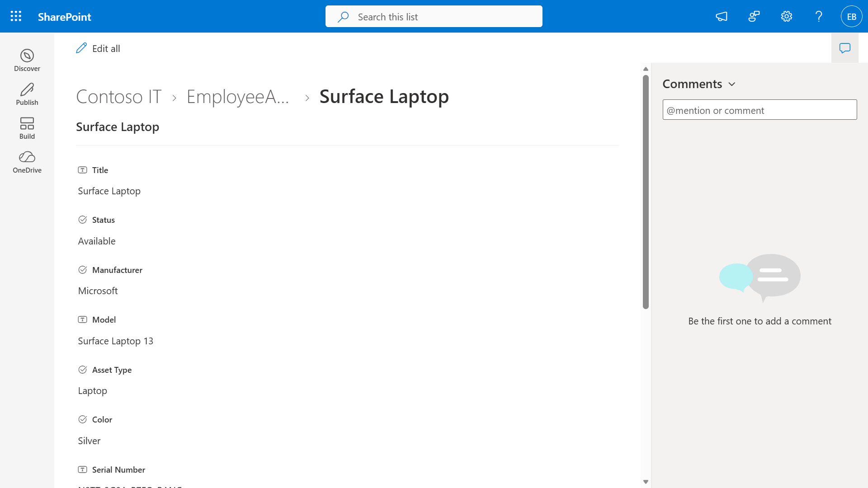Click the Surface Laptop subheading
Image resolution: width=868 pixels, height=488 pixels.
[118, 127]
